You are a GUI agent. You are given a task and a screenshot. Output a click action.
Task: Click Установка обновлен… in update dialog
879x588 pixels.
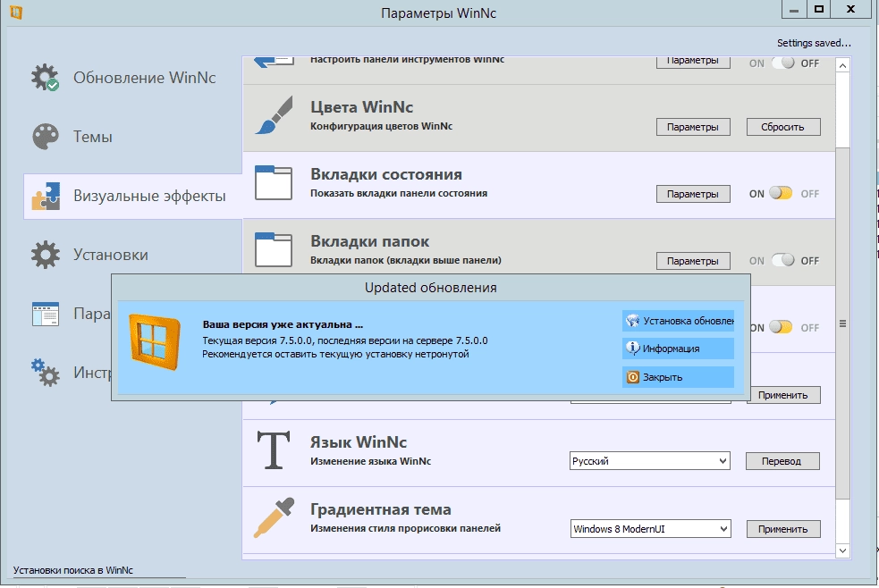[678, 320]
